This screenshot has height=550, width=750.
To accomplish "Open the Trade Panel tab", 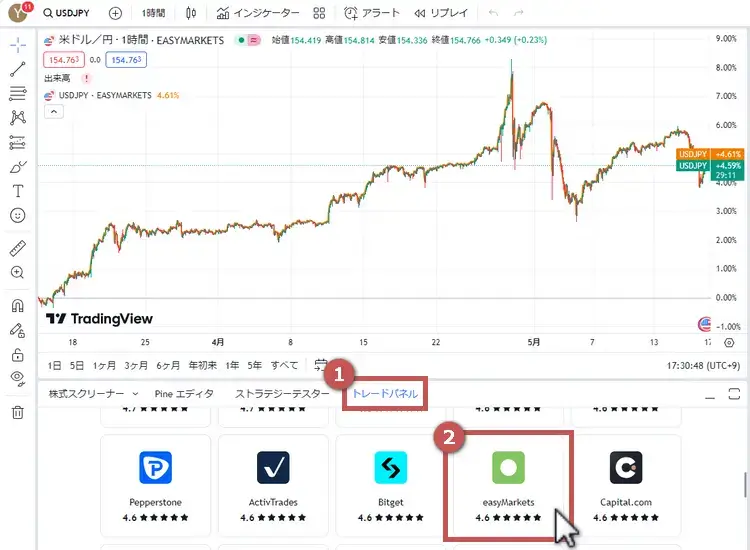I will [385, 394].
